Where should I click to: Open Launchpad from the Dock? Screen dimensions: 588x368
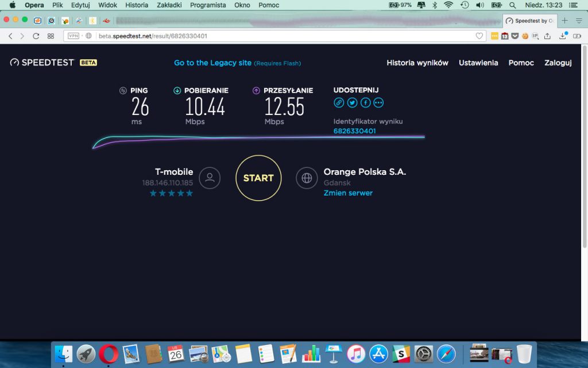coord(86,354)
